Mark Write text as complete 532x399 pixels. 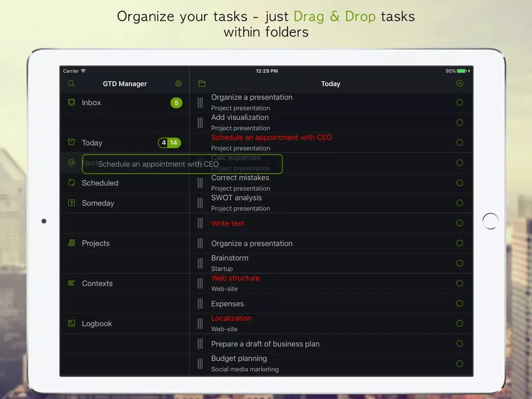tap(460, 223)
